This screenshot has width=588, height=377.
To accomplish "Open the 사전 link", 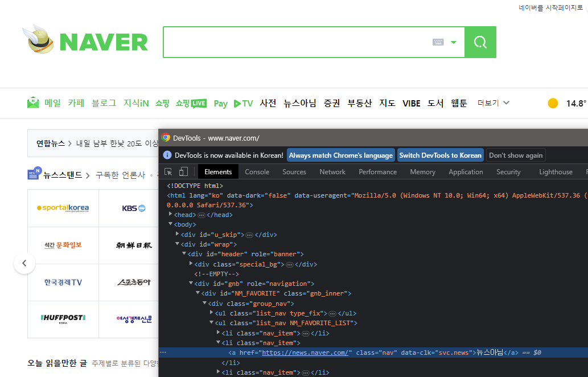I will point(268,103).
